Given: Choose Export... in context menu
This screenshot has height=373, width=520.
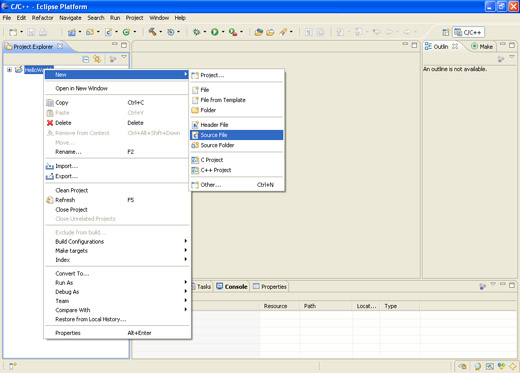Looking at the screenshot, I should pos(117,176).
